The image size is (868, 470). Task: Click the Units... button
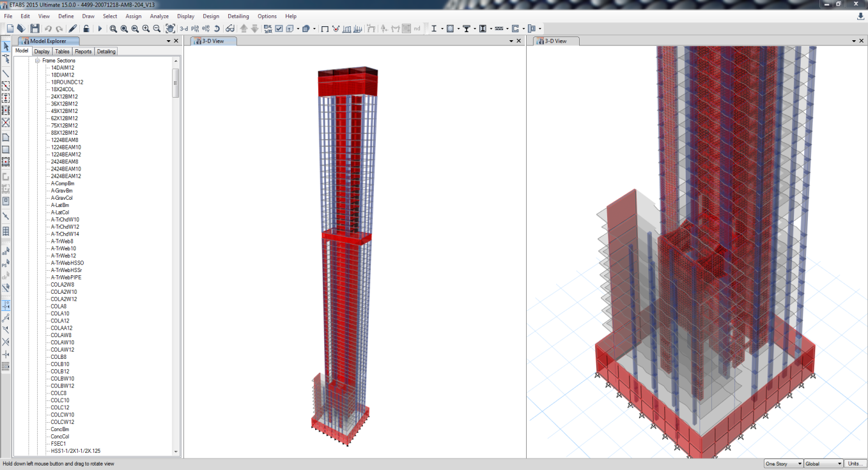(855, 464)
